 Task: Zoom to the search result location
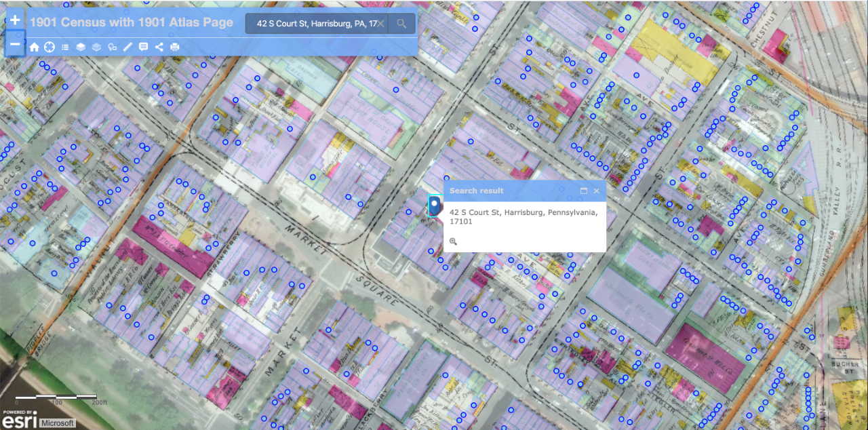click(454, 241)
